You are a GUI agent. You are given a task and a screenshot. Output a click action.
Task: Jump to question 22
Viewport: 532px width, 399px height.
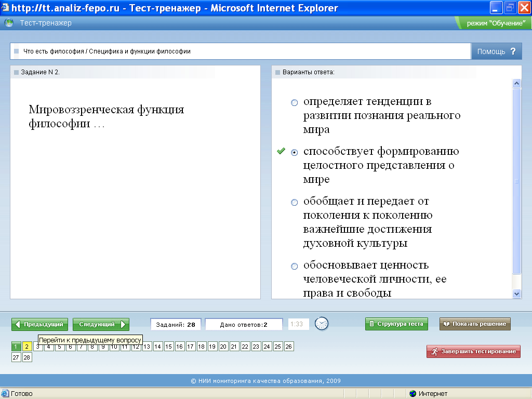(245, 347)
